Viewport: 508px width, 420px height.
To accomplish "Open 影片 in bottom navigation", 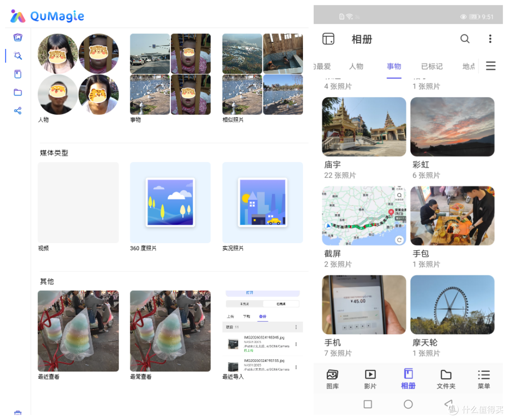I will coord(370,379).
